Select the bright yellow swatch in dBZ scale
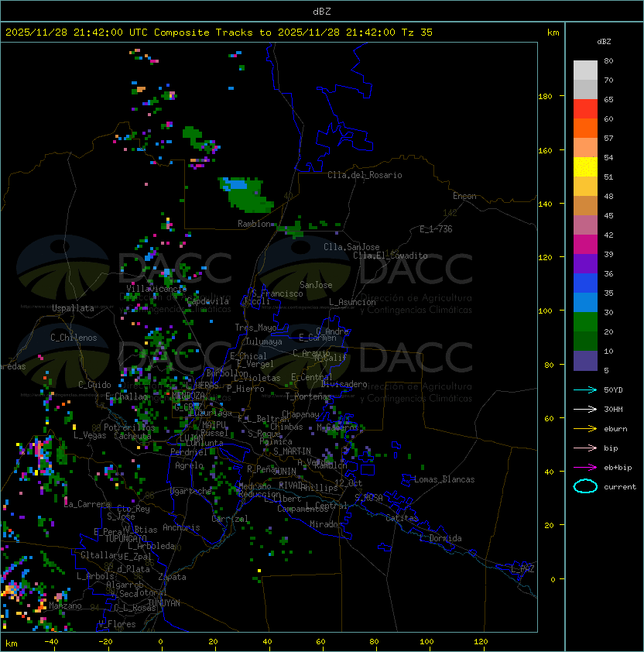 585,167
